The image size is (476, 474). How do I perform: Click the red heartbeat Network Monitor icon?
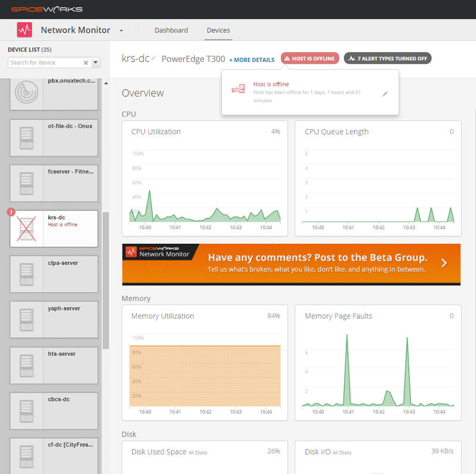24,29
